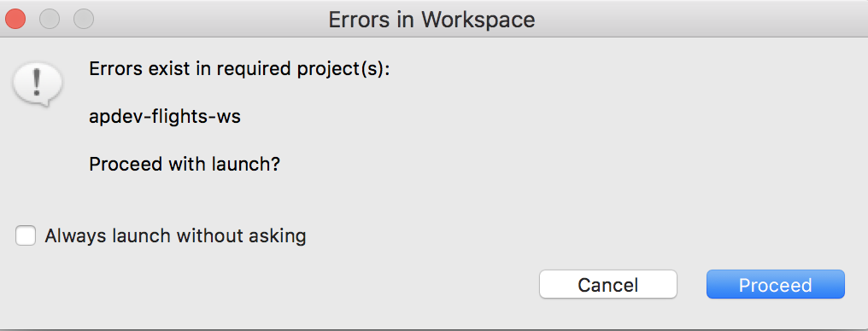Click the gray zoom window button

(x=84, y=20)
